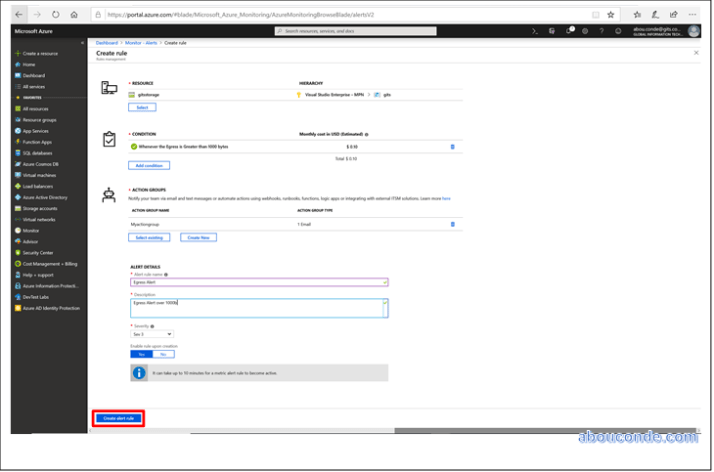714x472 pixels.
Task: Click the Create alert rule button
Action: pos(119,418)
